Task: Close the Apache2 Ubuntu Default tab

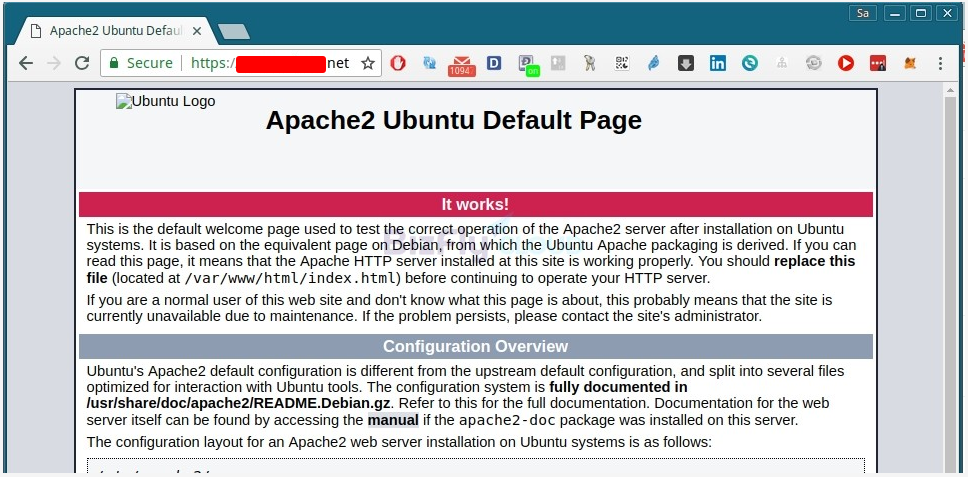Action: click(x=196, y=31)
